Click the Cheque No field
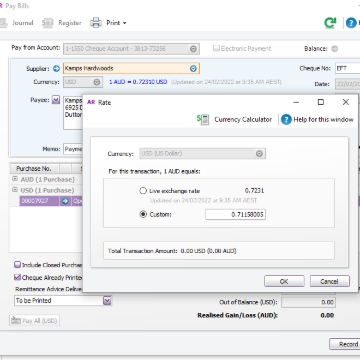The width and height of the screenshot is (360, 360). coord(348,68)
